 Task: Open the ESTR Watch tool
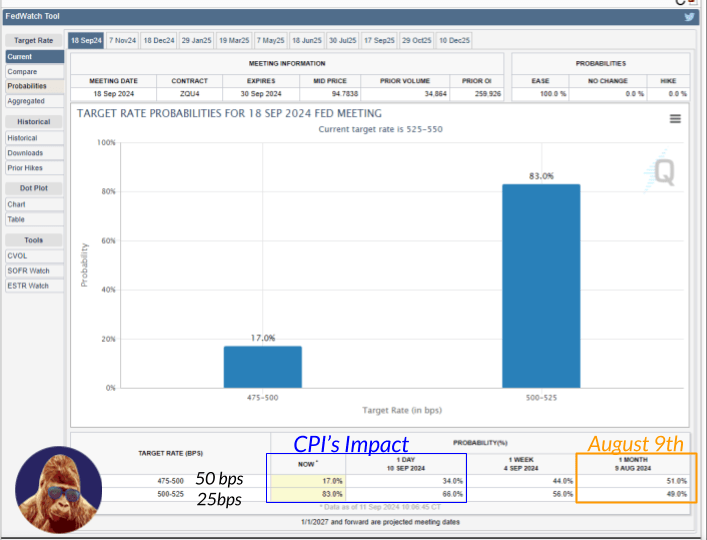coord(28,286)
